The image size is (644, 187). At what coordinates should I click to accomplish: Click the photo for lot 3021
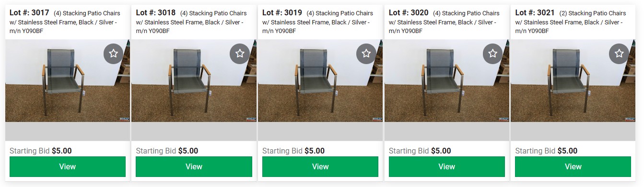573,81
